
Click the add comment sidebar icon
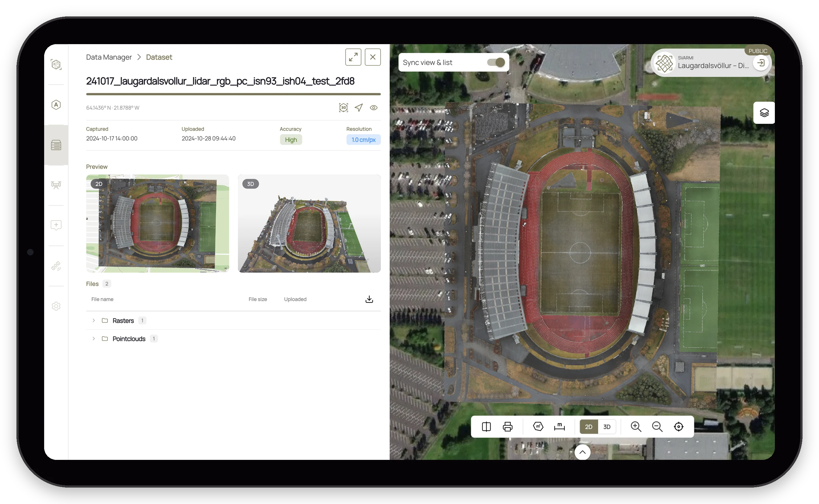tap(56, 225)
